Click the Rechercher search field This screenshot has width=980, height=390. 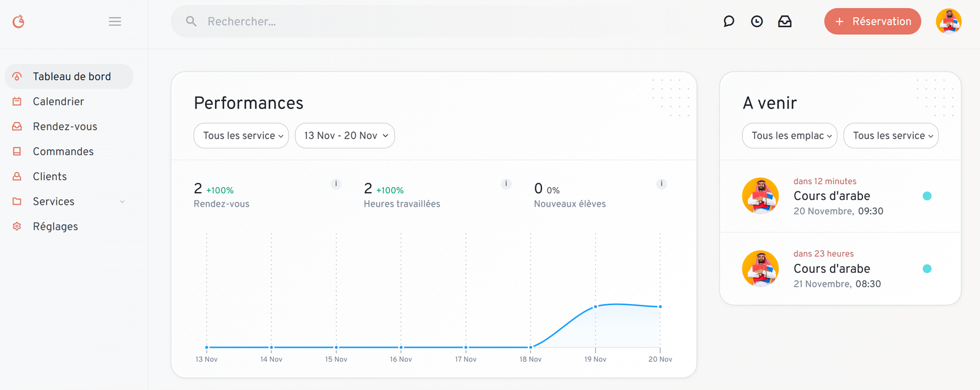392,21
